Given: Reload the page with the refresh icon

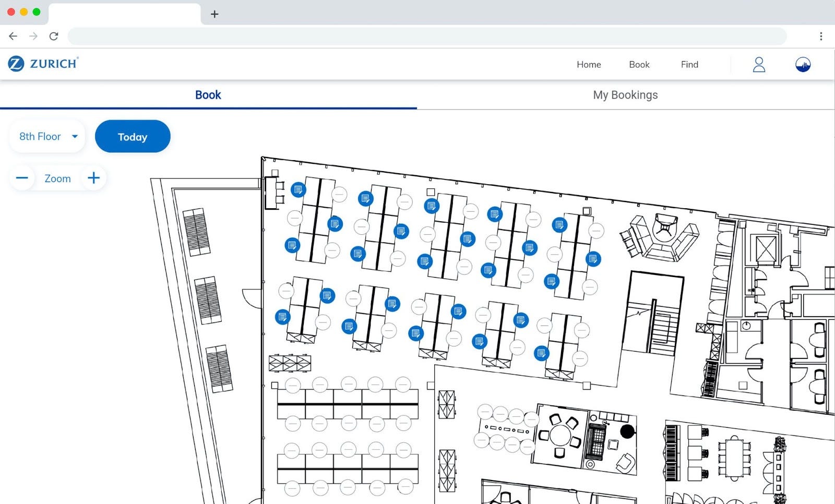Looking at the screenshot, I should click(54, 36).
